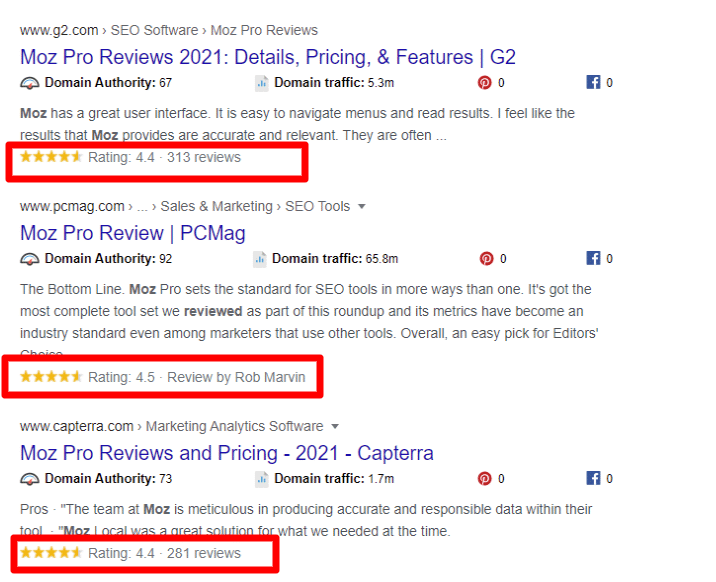Click the star rating in the PCMag result
Viewport: 716px width, 582px height.
click(51, 377)
